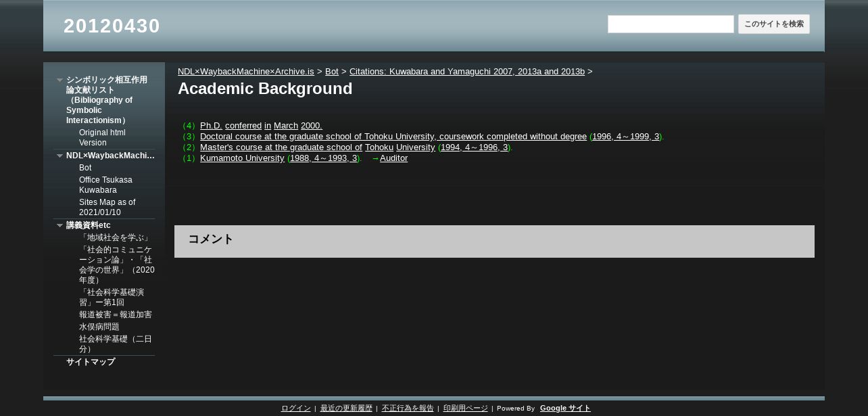Open サイトマップ in sidebar
Image resolution: width=868 pixels, height=416 pixels.
[91, 362]
